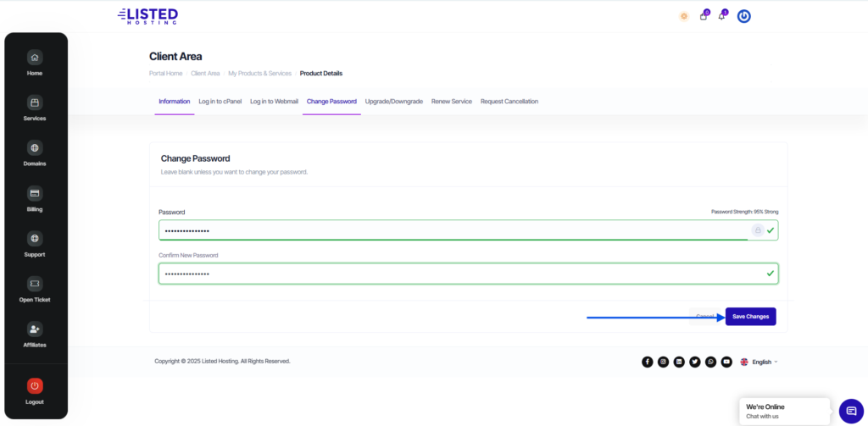The image size is (868, 426).
Task: Click the lock icon in Password field
Action: (757, 230)
